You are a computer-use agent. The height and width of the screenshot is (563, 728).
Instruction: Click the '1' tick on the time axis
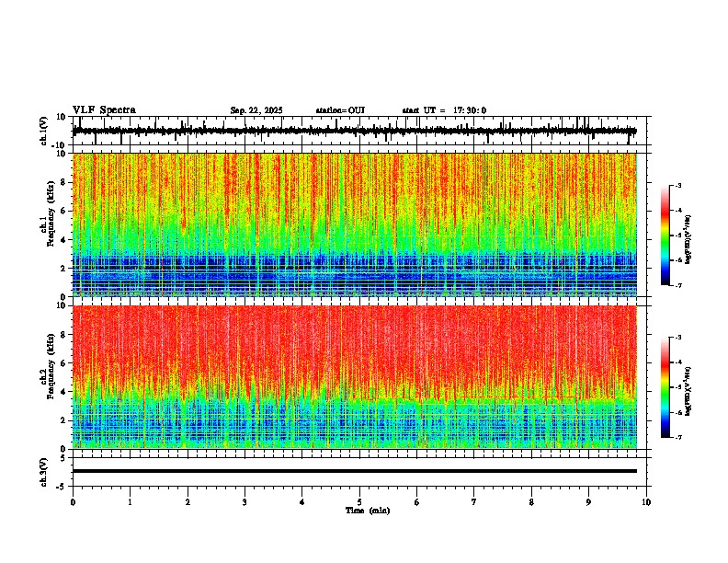tap(130, 502)
